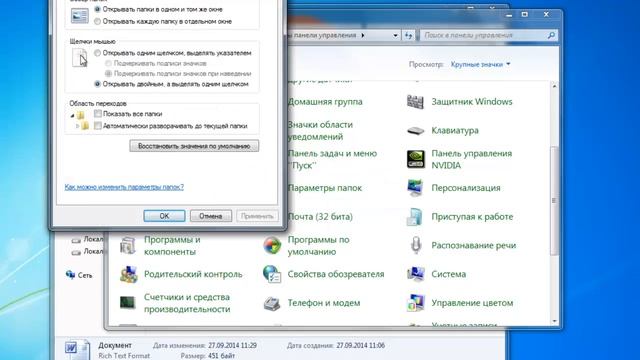Open the NVIDIA control panel icon
640x360 pixels.
click(416, 159)
